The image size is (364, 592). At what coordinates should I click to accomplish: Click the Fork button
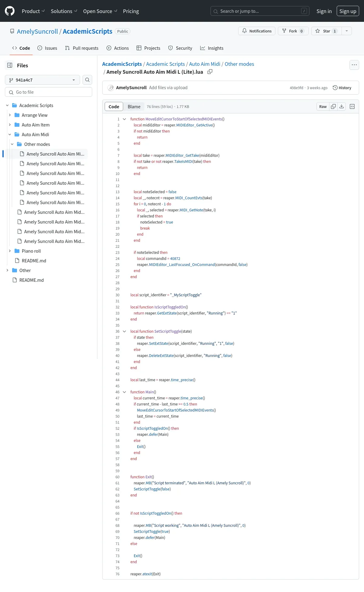click(293, 31)
